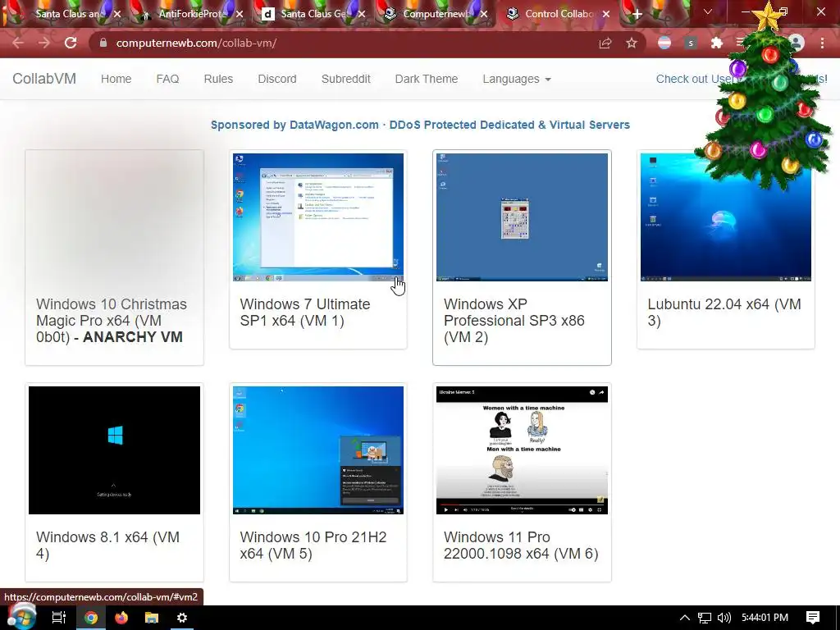Open the Windows 7 Ultimate VM thumbnail

coord(318,217)
